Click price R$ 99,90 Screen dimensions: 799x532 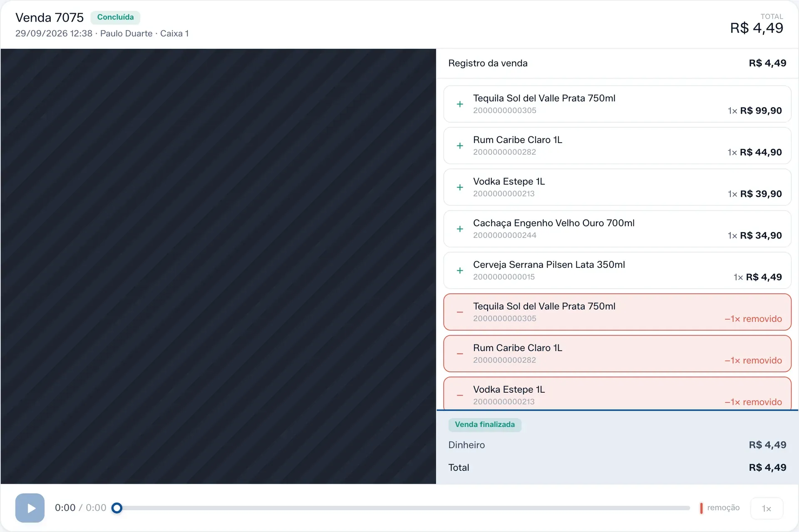coord(761,111)
